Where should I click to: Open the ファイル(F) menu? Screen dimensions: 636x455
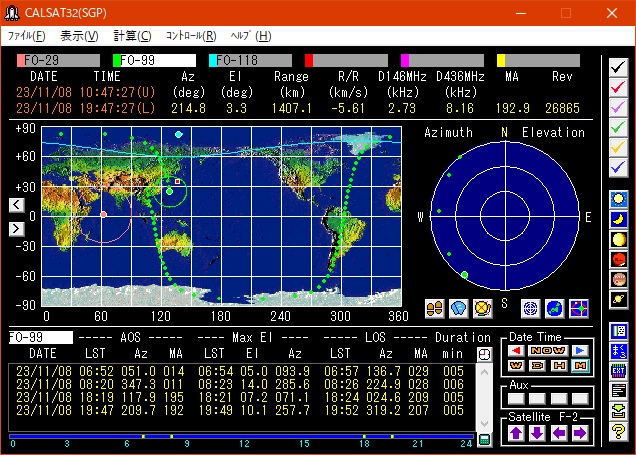tap(28, 36)
